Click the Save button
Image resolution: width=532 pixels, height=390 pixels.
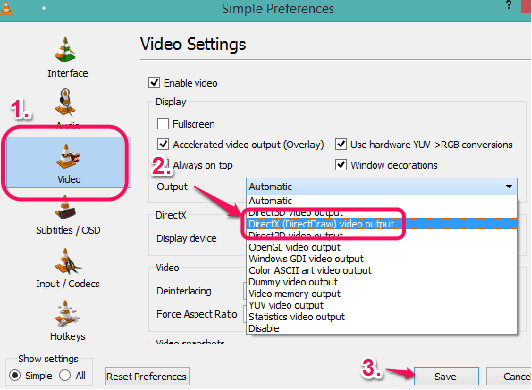point(446,376)
